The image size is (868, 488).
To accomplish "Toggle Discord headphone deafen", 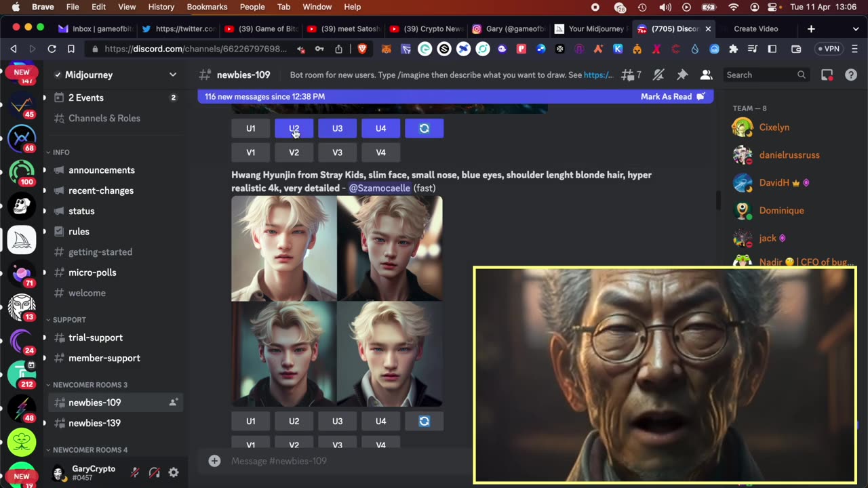I will coord(155,472).
